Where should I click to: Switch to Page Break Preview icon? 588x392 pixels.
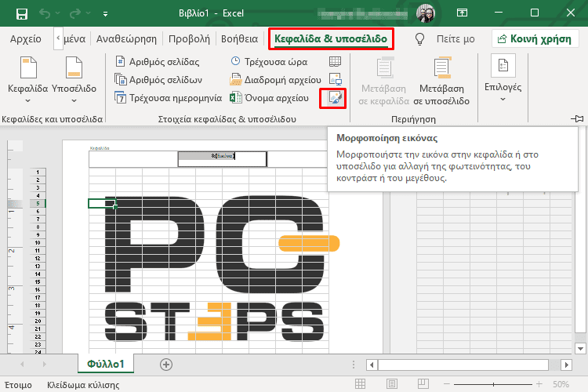(x=423, y=383)
